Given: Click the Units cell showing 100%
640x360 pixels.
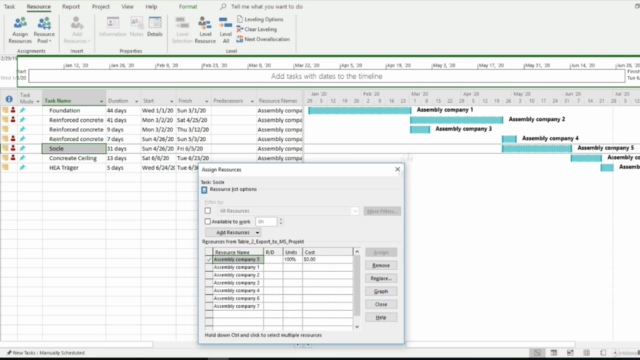Looking at the screenshot, I should (x=293, y=259).
